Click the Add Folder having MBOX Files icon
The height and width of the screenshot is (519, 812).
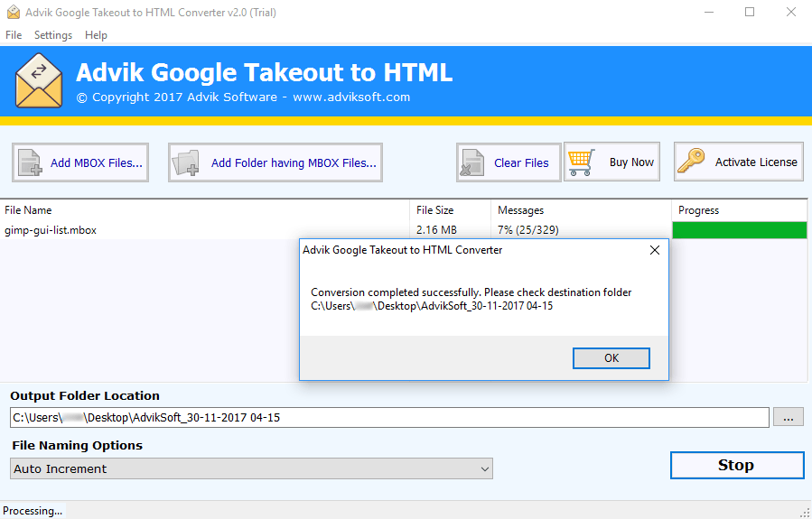185,162
